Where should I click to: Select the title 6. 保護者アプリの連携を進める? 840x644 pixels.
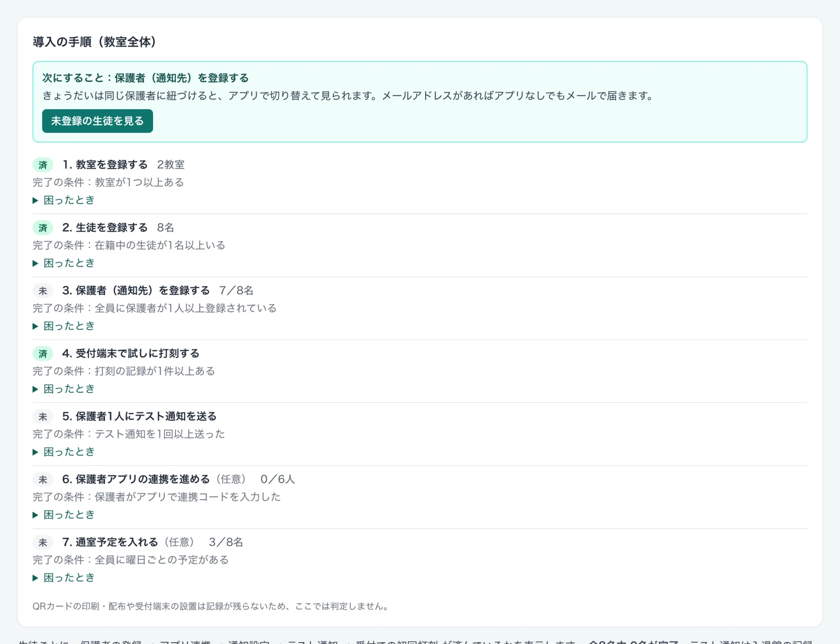point(136,479)
